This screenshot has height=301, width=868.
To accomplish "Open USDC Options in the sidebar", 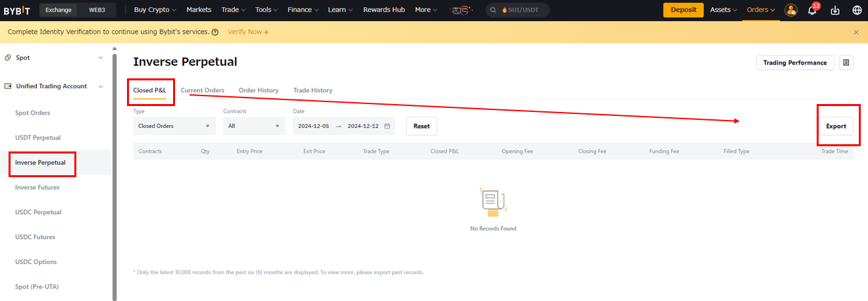I will click(x=35, y=262).
